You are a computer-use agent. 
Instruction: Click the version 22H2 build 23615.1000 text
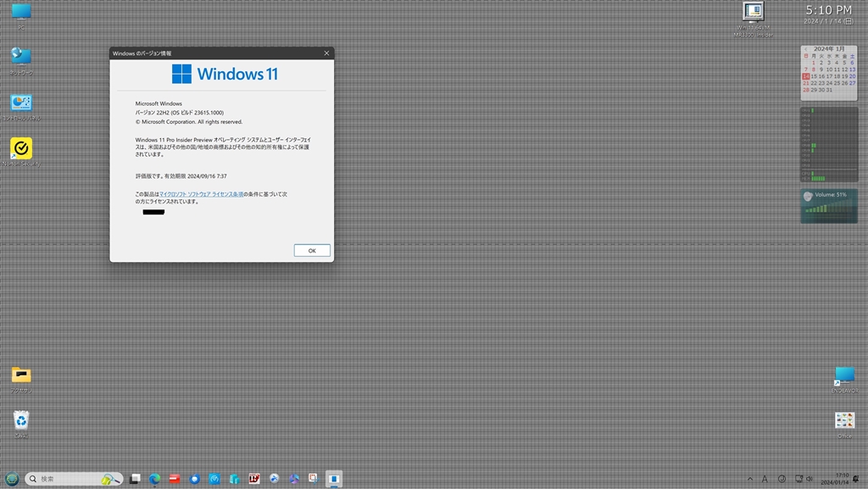pyautogui.click(x=180, y=113)
